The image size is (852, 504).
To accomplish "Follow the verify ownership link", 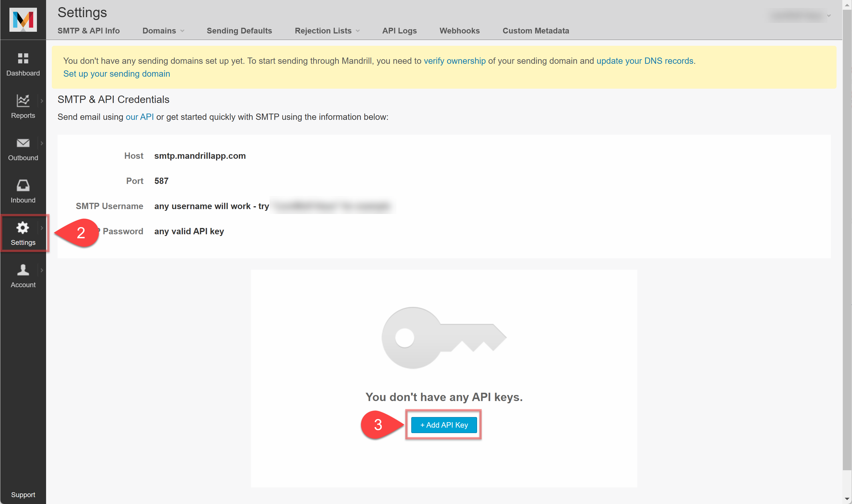I will tap(454, 61).
